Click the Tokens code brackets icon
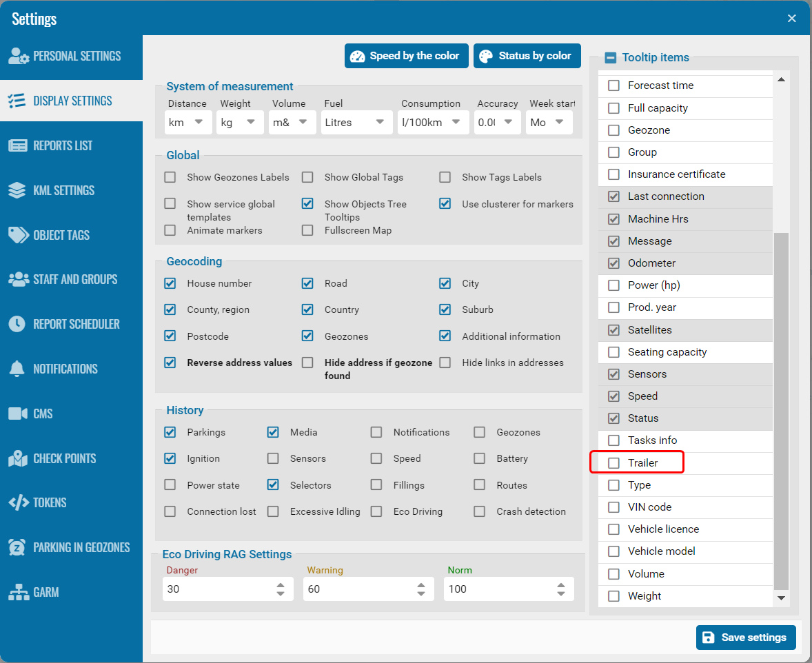This screenshot has height=663, width=812. coord(18,502)
